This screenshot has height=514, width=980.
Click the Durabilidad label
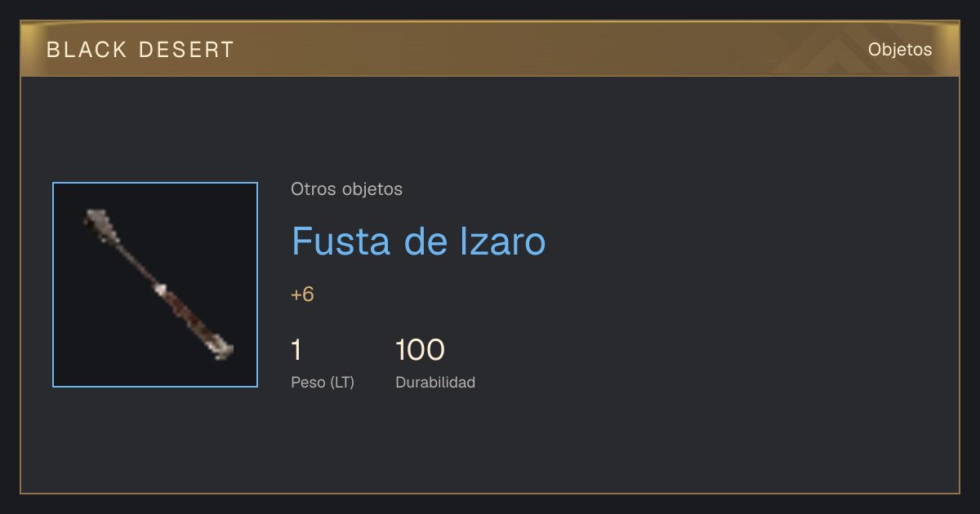coord(435,382)
